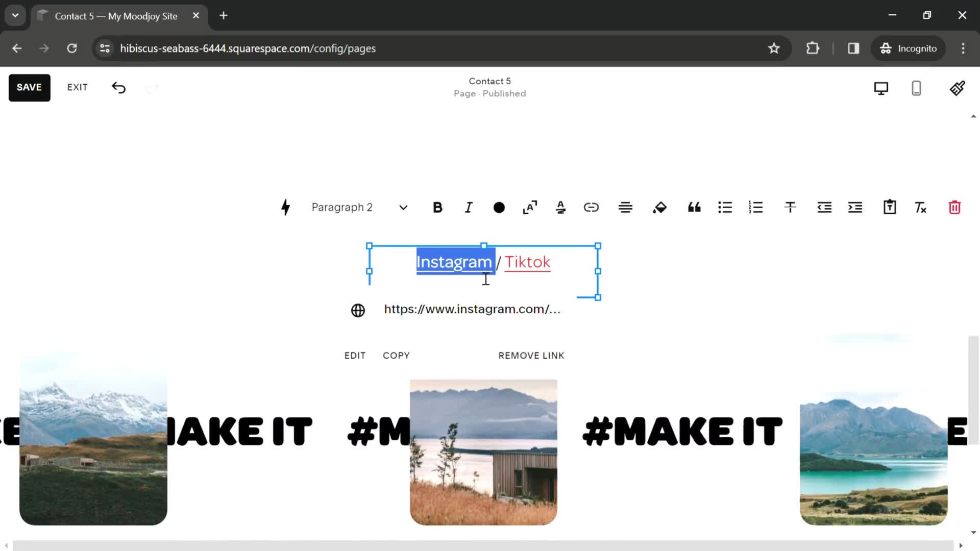Click EDIT on the link popup

pyautogui.click(x=355, y=356)
